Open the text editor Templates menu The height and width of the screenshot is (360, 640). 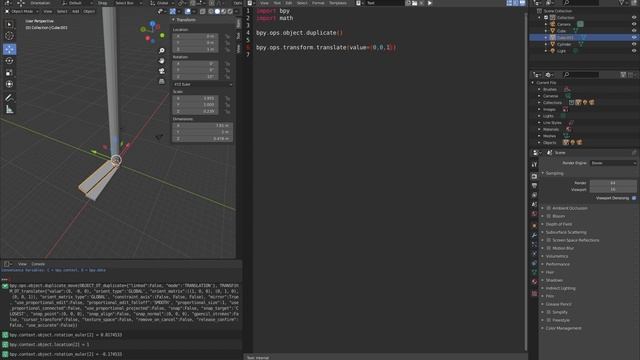pos(338,3)
